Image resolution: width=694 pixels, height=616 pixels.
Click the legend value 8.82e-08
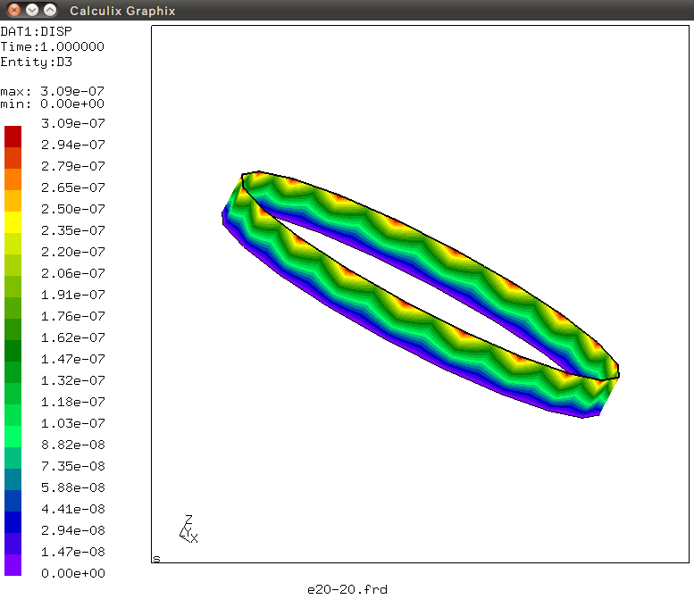tap(73, 445)
